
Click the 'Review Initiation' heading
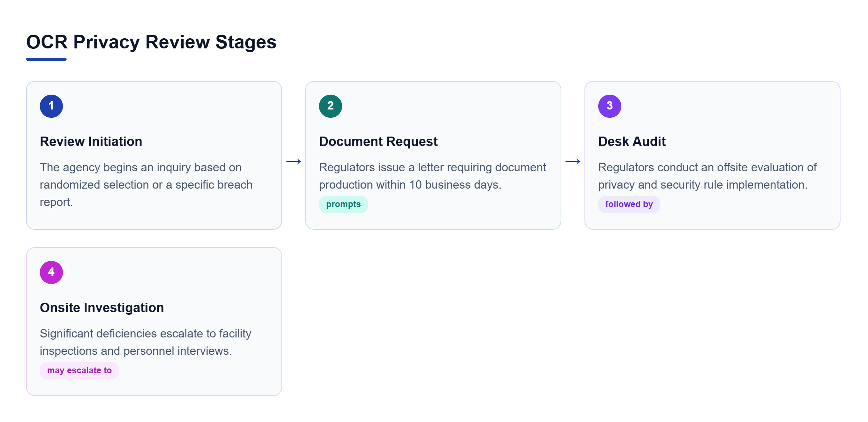point(91,142)
